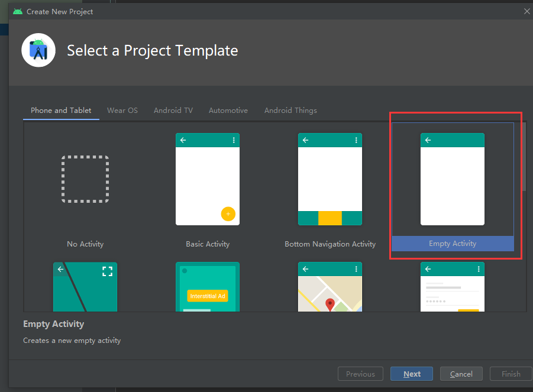Select the Interstitial Ad activity thumbnail
This screenshot has width=533, height=392.
[x=208, y=287]
